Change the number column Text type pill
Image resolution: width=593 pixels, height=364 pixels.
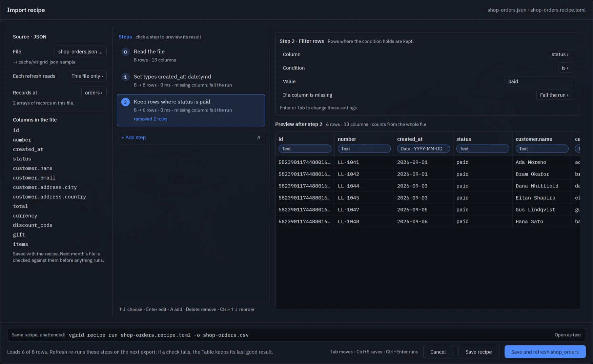(x=364, y=149)
